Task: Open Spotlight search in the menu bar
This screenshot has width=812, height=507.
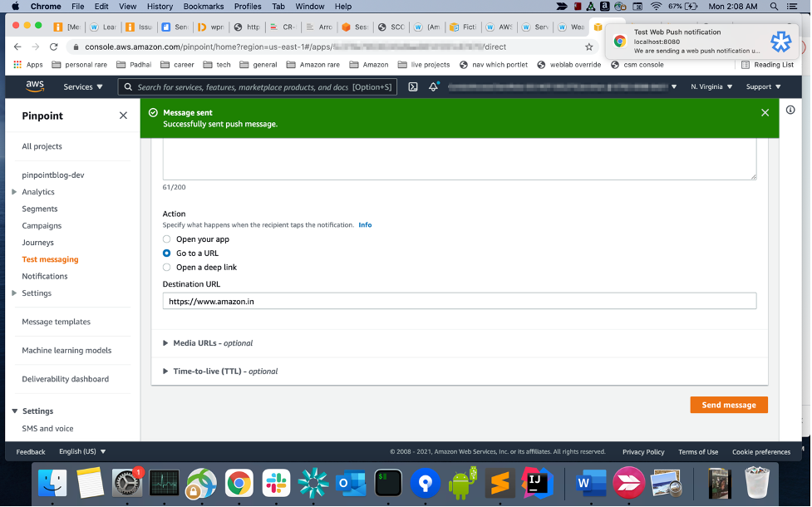Action: click(773, 7)
